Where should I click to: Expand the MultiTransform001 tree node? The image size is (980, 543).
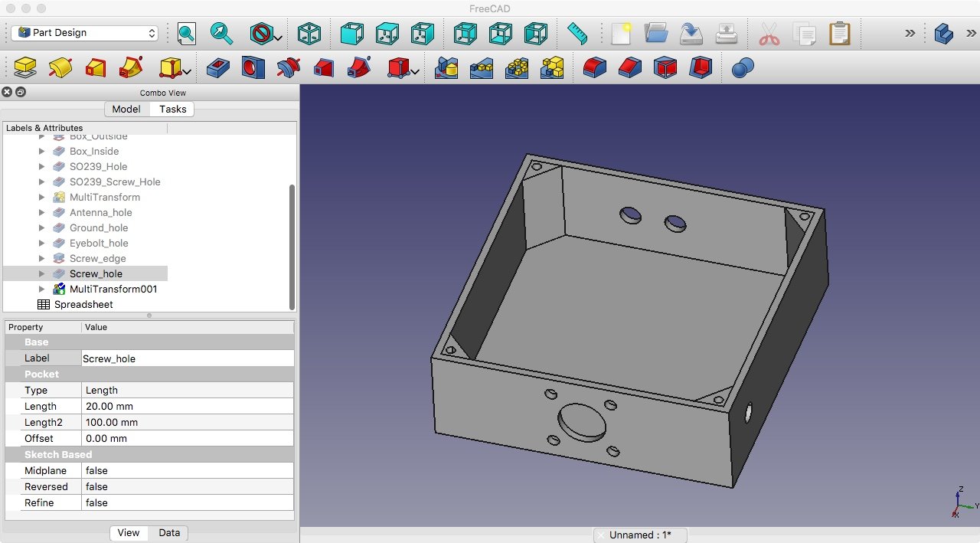pos(42,289)
